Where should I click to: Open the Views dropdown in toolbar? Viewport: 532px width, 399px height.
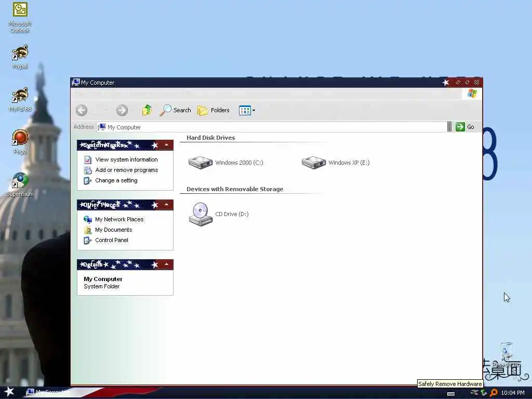point(247,110)
